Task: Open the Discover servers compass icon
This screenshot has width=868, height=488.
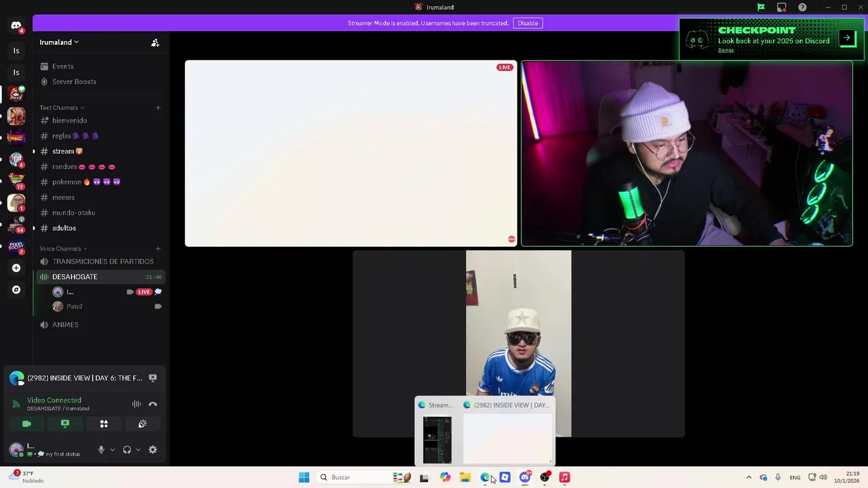Action: (16, 289)
